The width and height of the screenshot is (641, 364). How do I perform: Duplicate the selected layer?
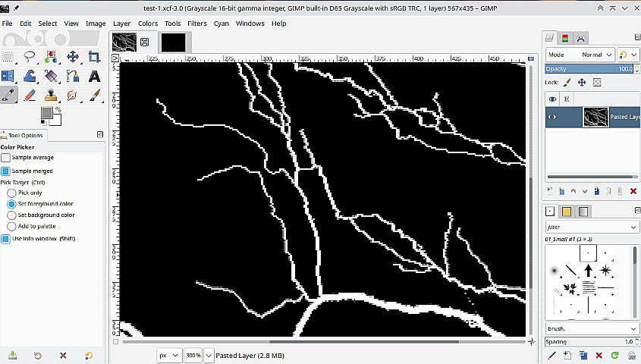click(x=596, y=191)
